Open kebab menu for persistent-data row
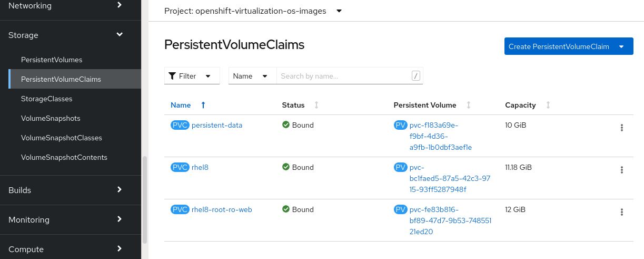 [622, 128]
